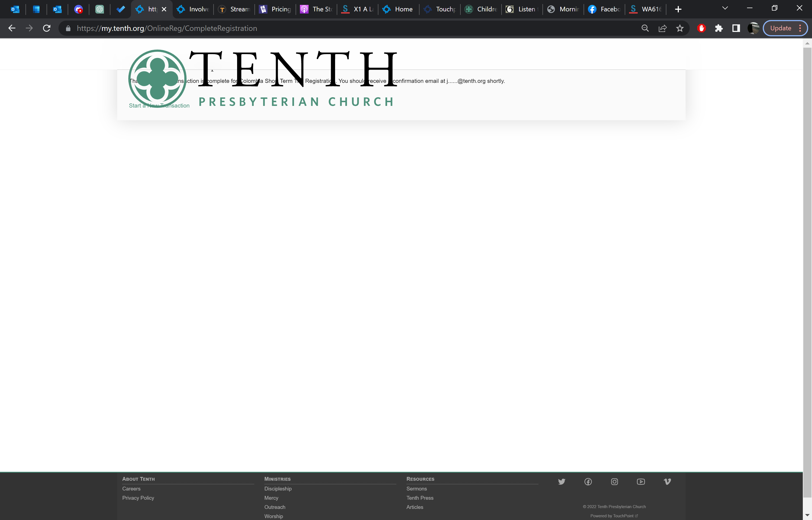Click the Twitter icon in footer
Image resolution: width=812 pixels, height=520 pixels.
point(561,482)
